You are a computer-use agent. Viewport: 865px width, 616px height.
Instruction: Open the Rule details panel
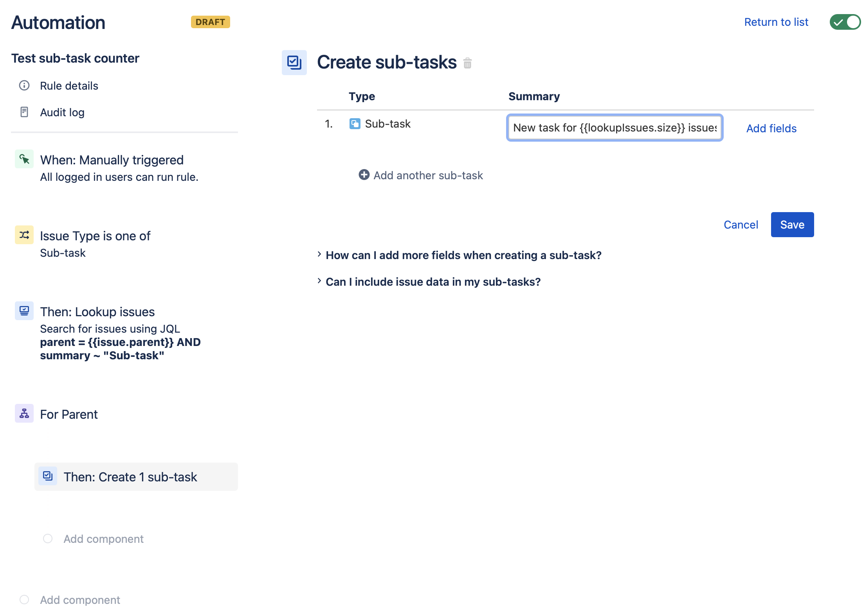click(x=69, y=86)
